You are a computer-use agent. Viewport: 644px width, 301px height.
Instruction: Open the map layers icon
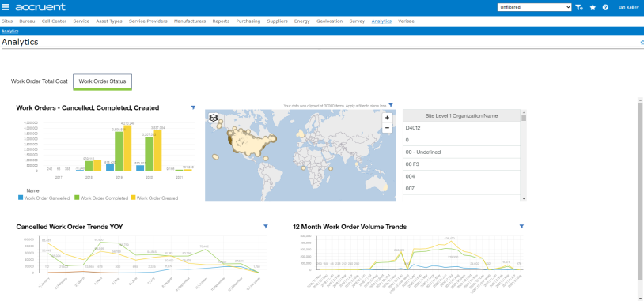click(x=213, y=118)
